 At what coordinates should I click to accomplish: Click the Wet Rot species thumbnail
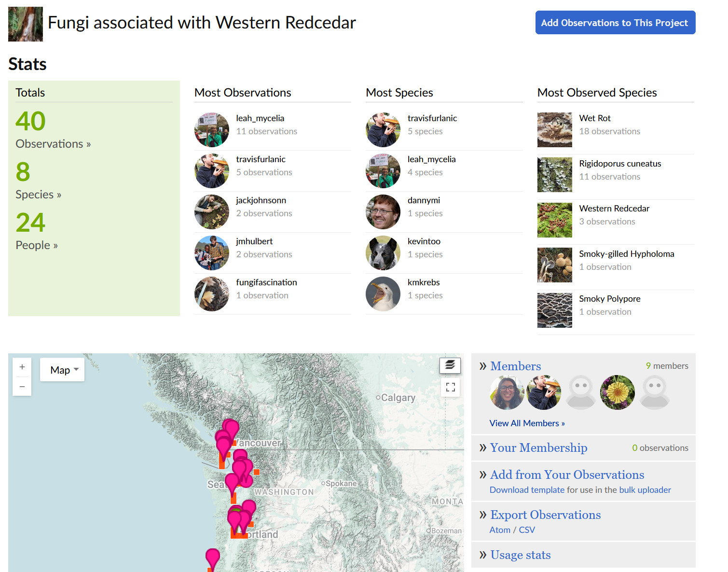[555, 130]
